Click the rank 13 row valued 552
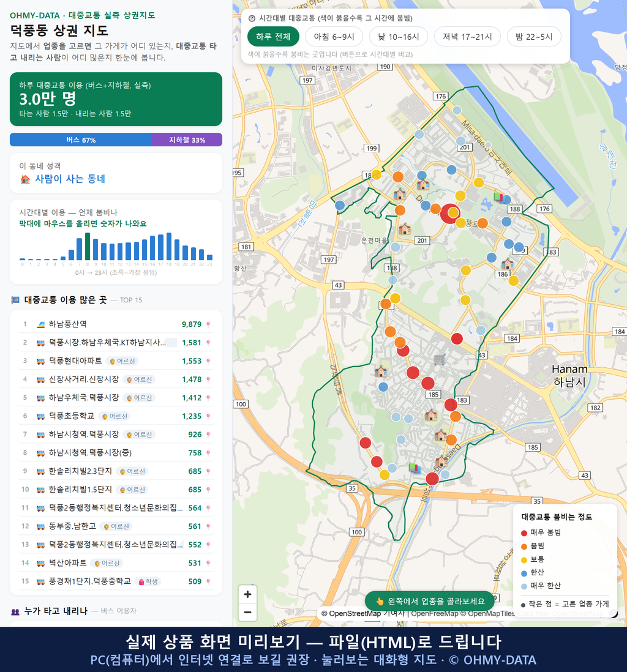Image resolution: width=627 pixels, height=672 pixels. tap(116, 545)
